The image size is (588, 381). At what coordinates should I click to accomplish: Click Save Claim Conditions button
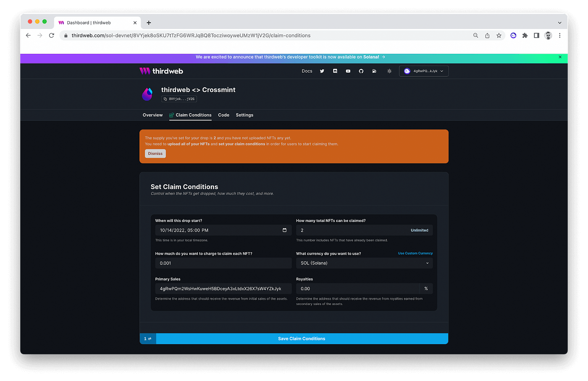pos(302,339)
